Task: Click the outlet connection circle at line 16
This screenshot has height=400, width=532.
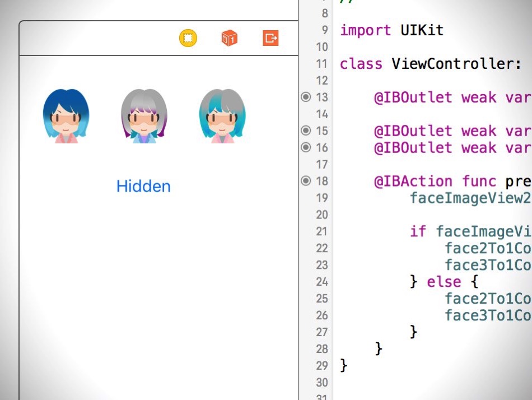Action: click(306, 147)
